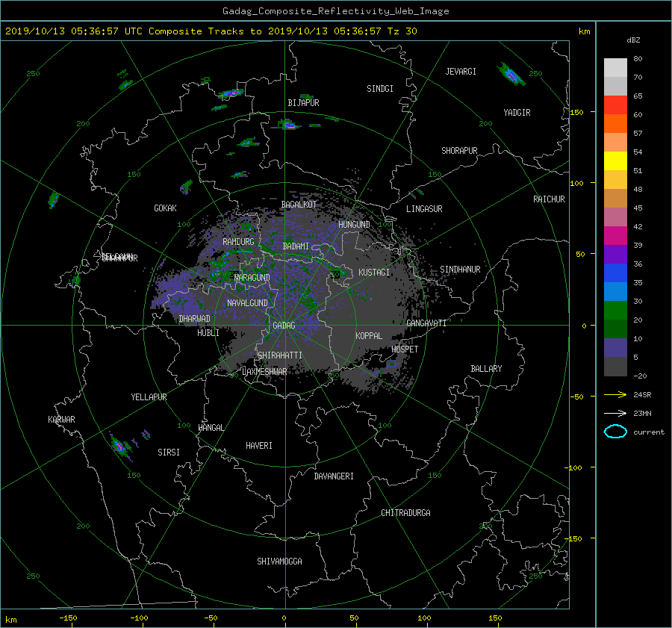Screen dimensions: 672x628
Task: Click the SHORAPUR city label
Action: tap(459, 151)
